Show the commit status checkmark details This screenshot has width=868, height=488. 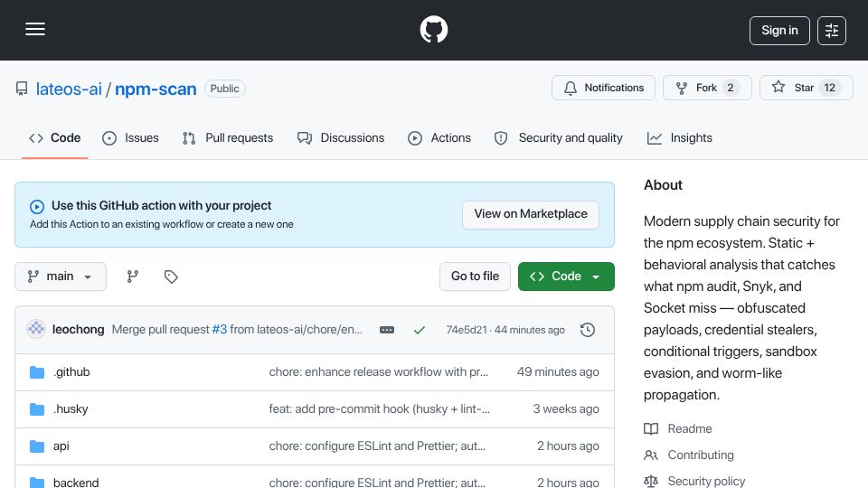click(x=420, y=330)
